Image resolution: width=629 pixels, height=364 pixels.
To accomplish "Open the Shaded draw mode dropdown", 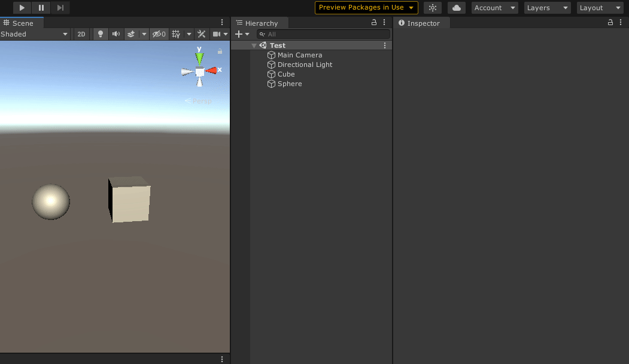I will click(35, 34).
